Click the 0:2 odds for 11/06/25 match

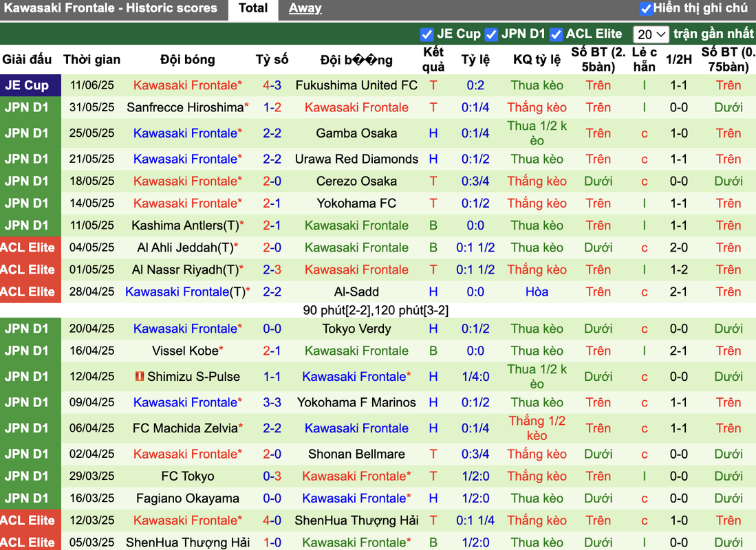(x=475, y=85)
